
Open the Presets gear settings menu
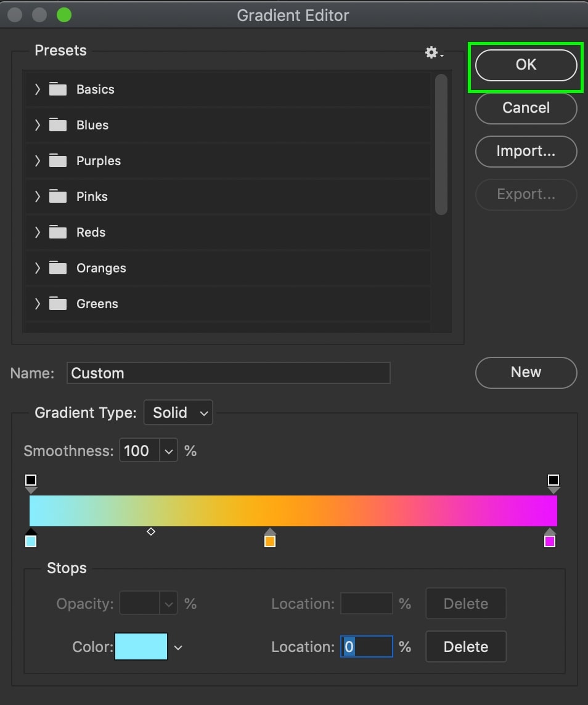tap(434, 53)
